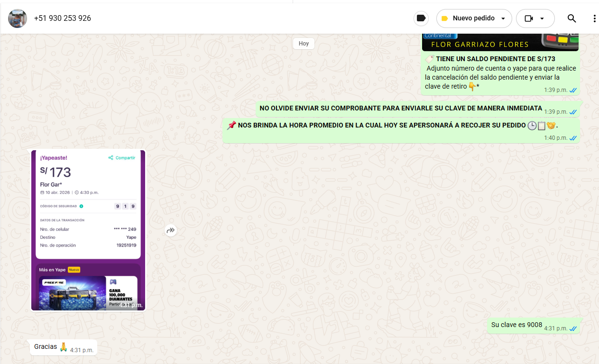
Task: Click the Hoy date chip
Action: pos(304,44)
